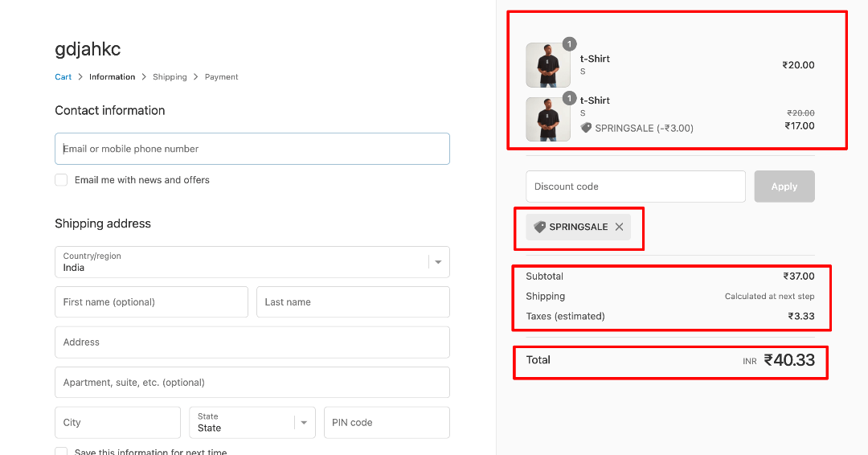Open the State dropdown

pyautogui.click(x=252, y=422)
